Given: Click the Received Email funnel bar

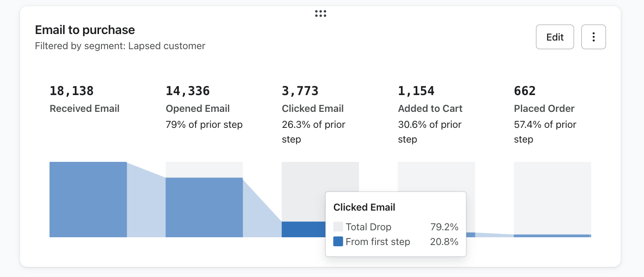Looking at the screenshot, I should pos(88,199).
